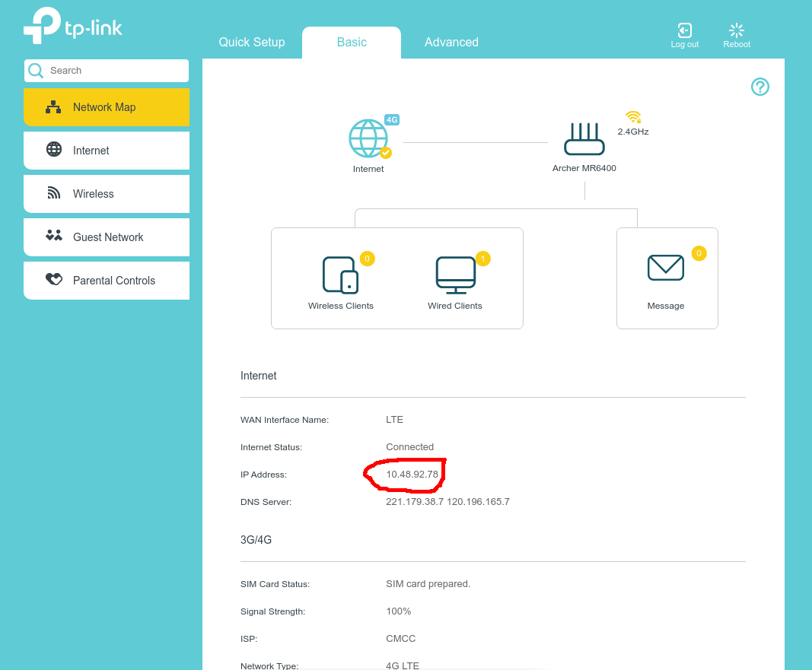The width and height of the screenshot is (812, 670).
Task: Open the Wireless Clients device icon
Action: pyautogui.click(x=340, y=275)
